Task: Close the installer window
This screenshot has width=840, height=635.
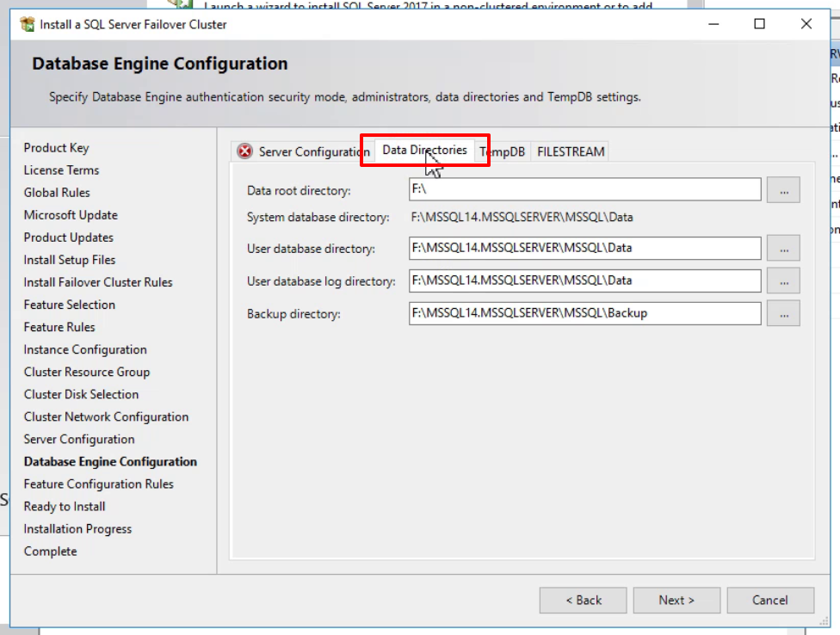Action: tap(806, 24)
